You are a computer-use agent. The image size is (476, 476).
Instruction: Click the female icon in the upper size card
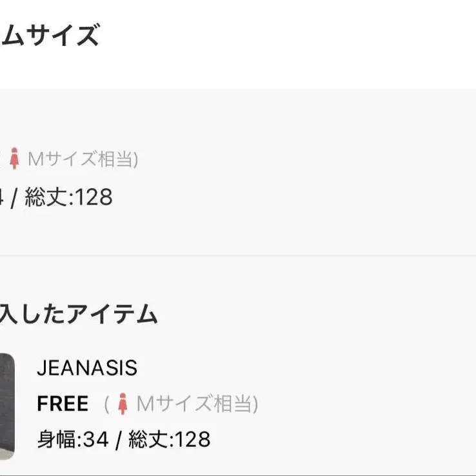[14, 159]
